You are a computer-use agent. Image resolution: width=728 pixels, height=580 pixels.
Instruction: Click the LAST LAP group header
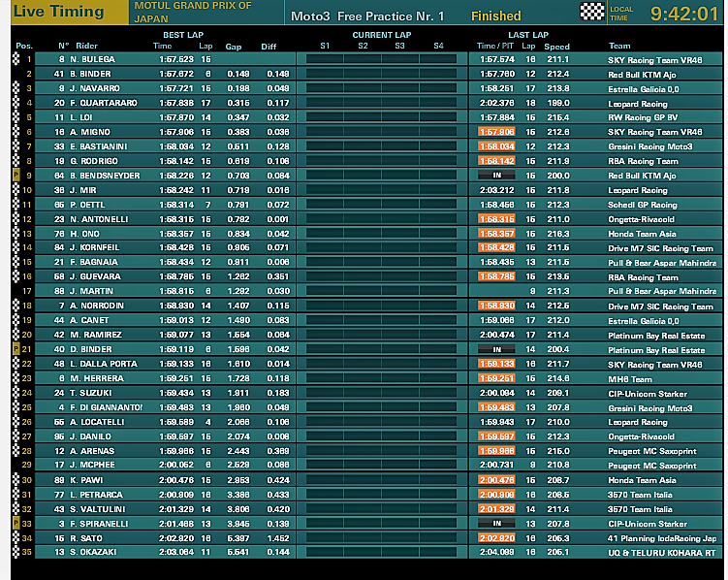528,35
